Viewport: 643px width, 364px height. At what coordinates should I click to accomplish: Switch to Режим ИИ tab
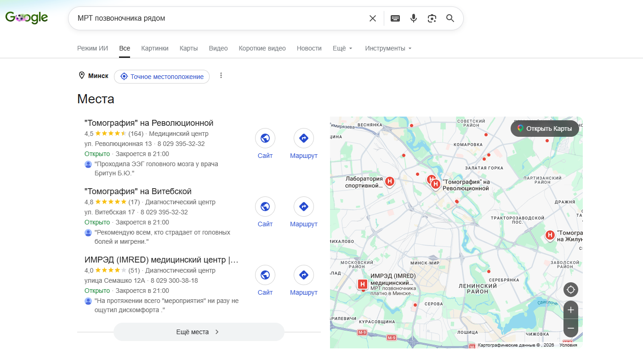pos(92,48)
